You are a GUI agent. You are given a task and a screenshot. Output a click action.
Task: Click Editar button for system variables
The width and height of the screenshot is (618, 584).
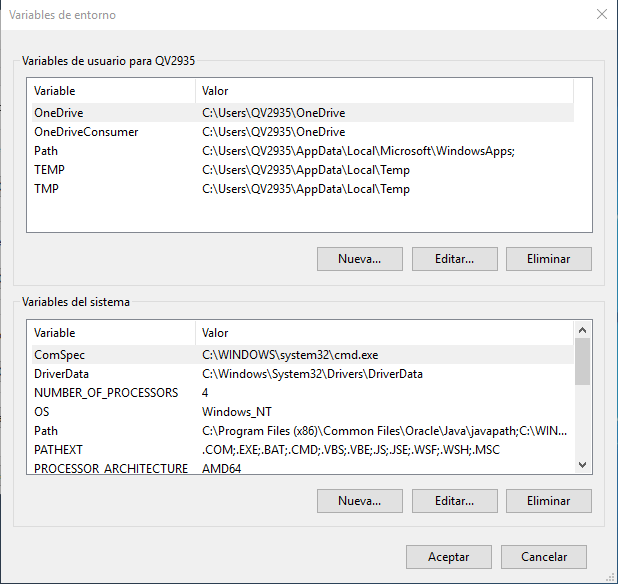pos(454,500)
